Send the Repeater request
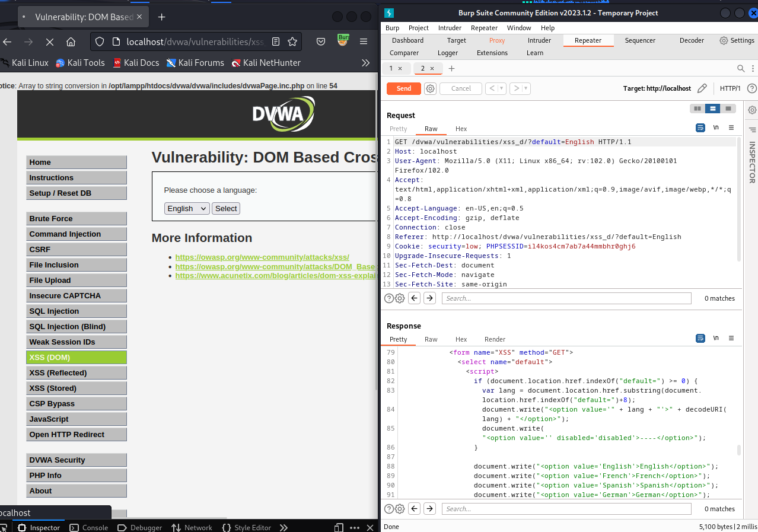The width and height of the screenshot is (758, 532). [404, 88]
